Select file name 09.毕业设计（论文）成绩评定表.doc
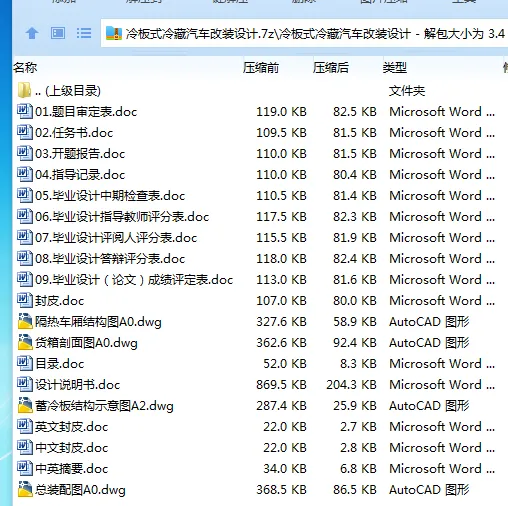The height and width of the screenshot is (506, 508). point(134,280)
